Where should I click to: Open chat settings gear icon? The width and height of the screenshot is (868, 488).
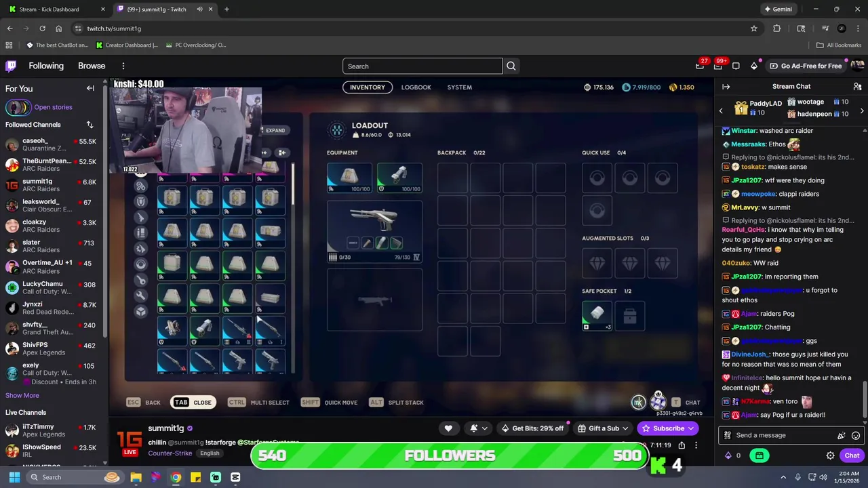click(x=830, y=455)
